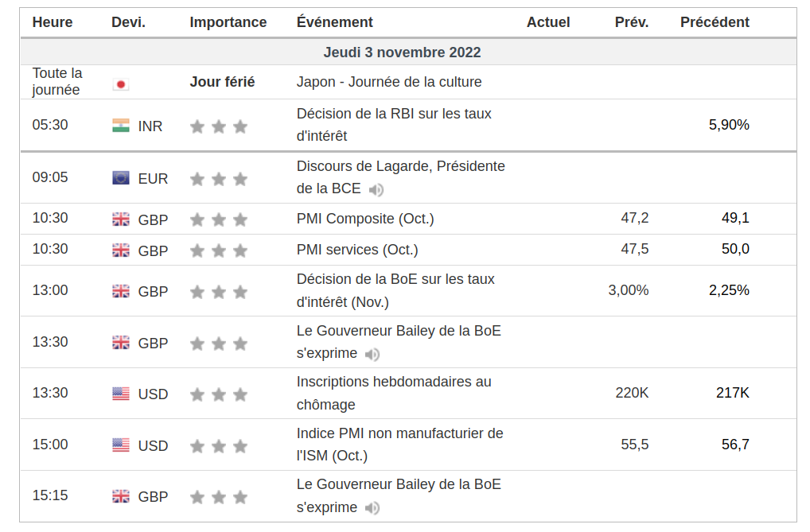Open the PMI Composite (Oct.) event
This screenshot has height=532, width=810.
(x=365, y=219)
